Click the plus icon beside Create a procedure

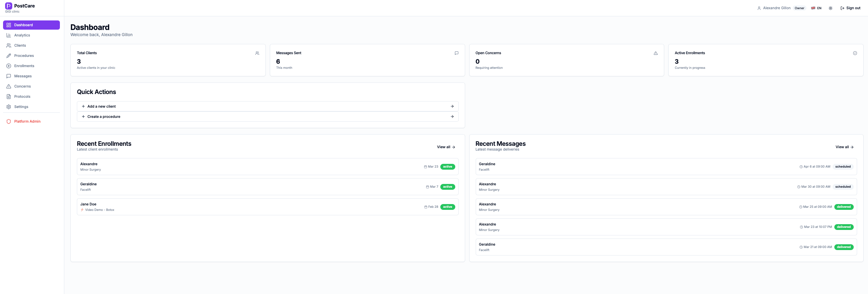[x=83, y=117]
